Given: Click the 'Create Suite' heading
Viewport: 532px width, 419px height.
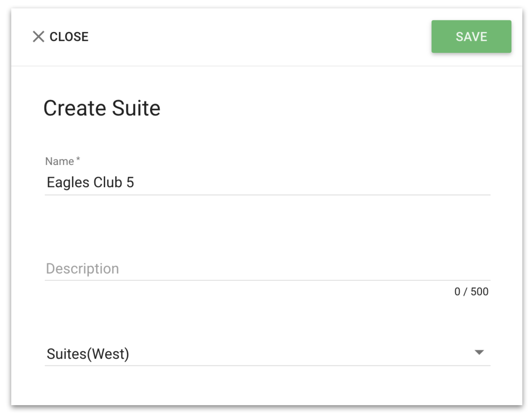Looking at the screenshot, I should [102, 108].
